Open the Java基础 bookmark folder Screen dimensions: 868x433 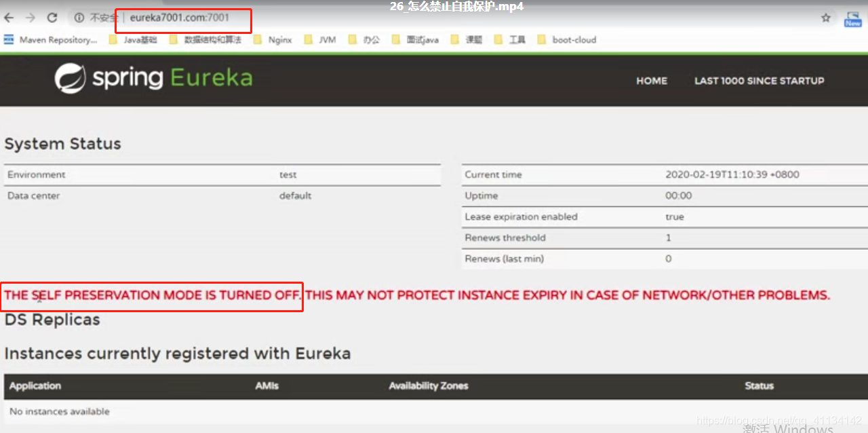(133, 40)
